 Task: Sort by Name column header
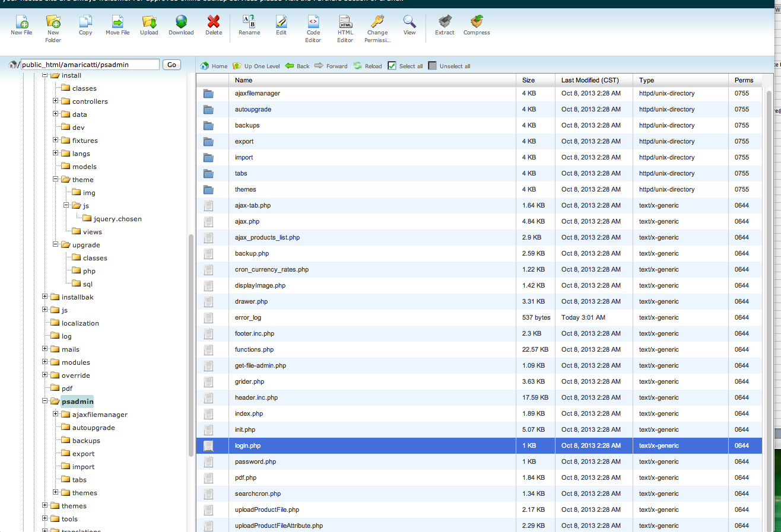[x=372, y=80]
